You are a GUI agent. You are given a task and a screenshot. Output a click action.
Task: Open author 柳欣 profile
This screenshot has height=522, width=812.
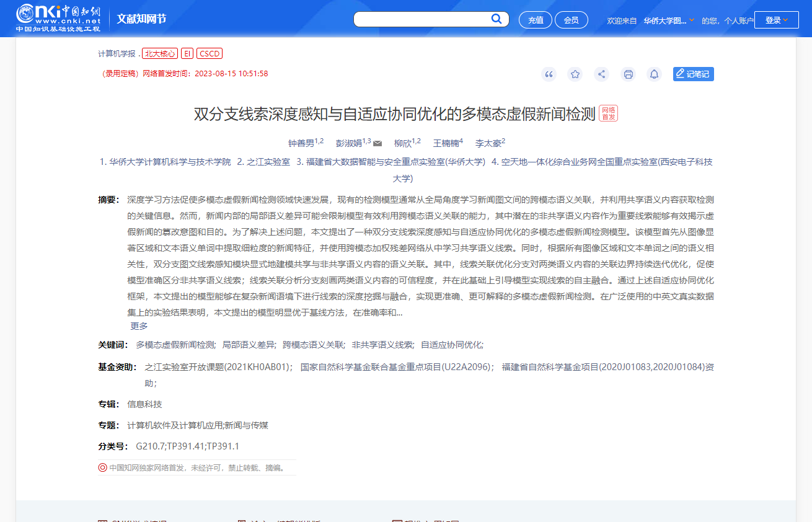[x=403, y=143]
